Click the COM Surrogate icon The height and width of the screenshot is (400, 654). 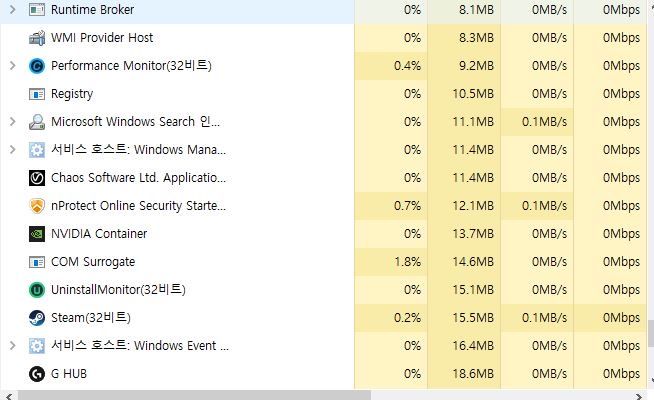(37, 262)
